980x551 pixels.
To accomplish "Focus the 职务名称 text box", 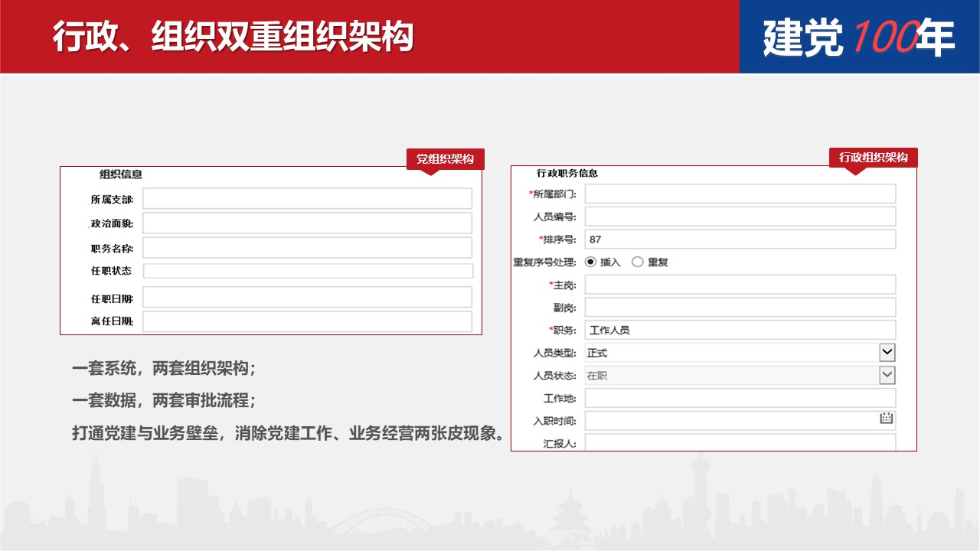I will click(307, 248).
